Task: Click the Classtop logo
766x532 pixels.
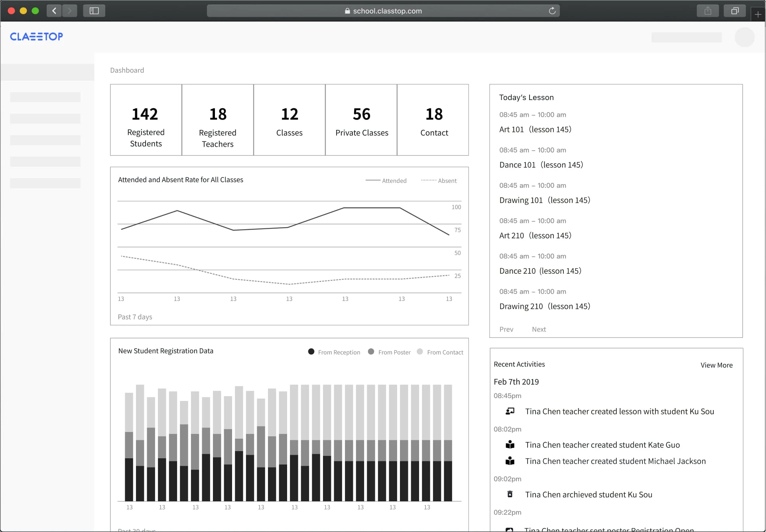Action: (36, 37)
